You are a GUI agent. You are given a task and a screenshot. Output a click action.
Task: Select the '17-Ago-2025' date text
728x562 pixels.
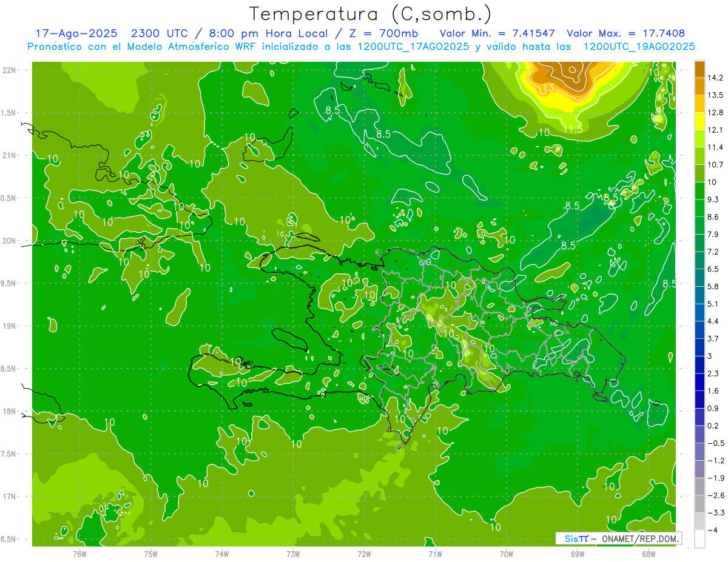75,33
